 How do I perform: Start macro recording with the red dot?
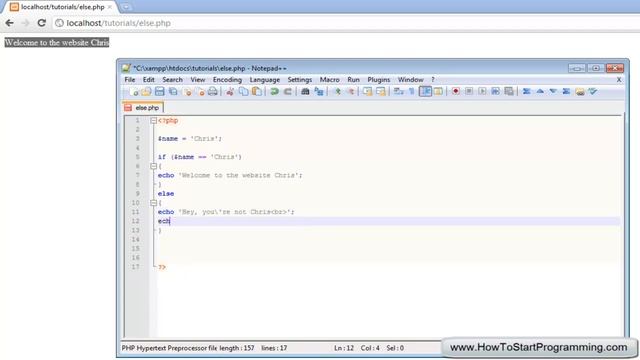pyautogui.click(x=456, y=92)
